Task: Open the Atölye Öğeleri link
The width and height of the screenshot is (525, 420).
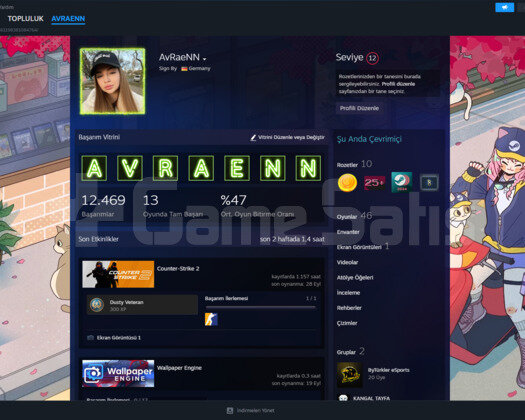Action: click(355, 277)
